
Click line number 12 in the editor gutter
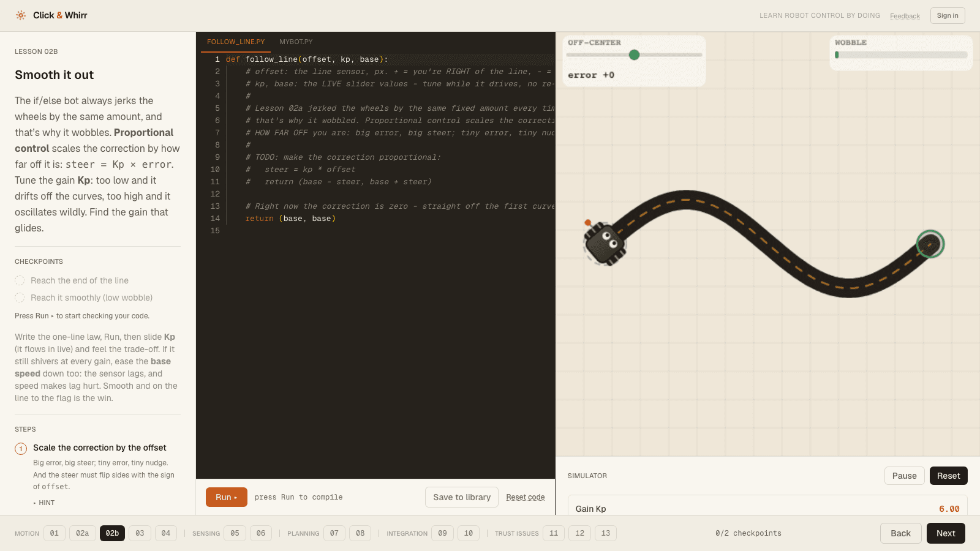[x=215, y=194]
